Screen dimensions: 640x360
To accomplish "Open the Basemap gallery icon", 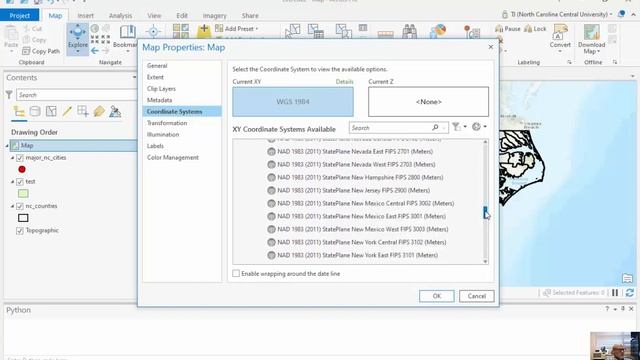I will [x=181, y=31].
